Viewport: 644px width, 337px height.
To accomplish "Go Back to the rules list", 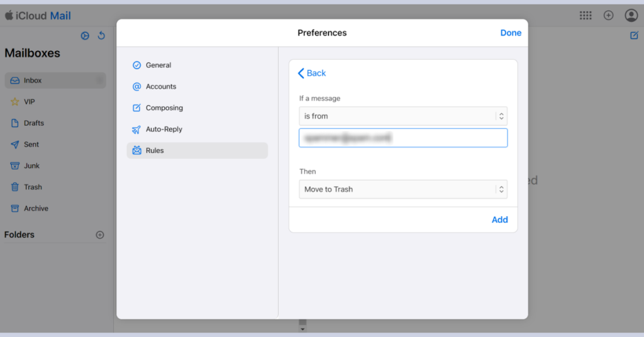I will 312,73.
